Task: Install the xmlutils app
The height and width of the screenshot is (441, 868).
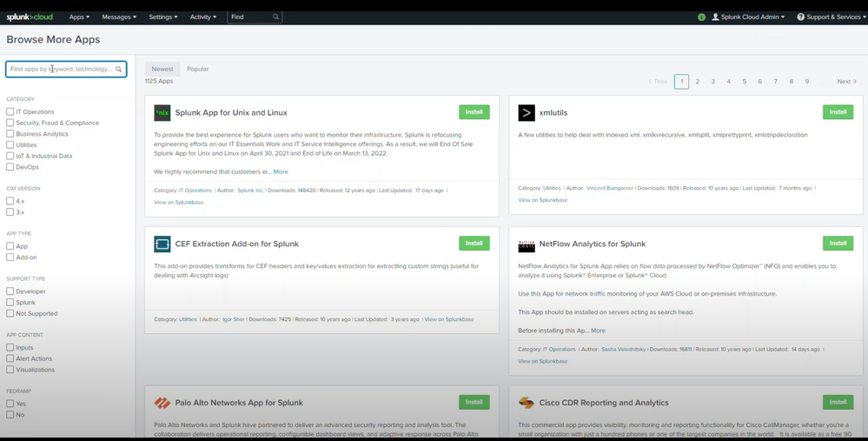Action: tap(838, 112)
